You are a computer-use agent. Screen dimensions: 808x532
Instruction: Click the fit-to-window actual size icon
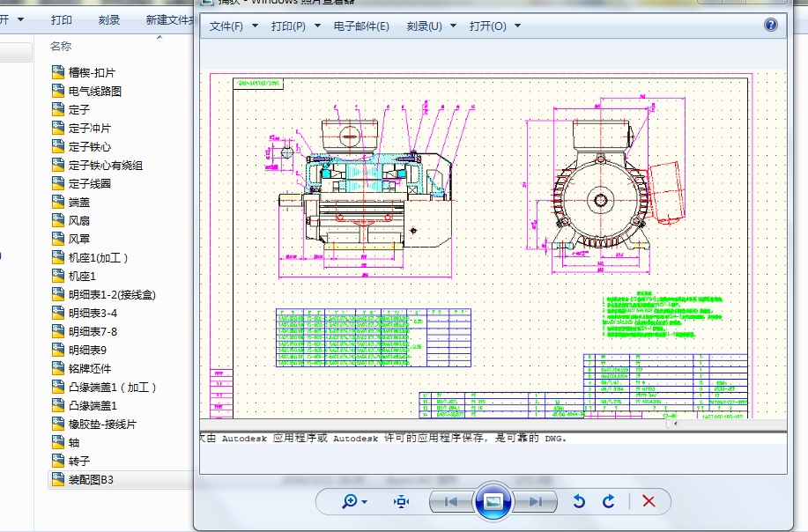[402, 501]
